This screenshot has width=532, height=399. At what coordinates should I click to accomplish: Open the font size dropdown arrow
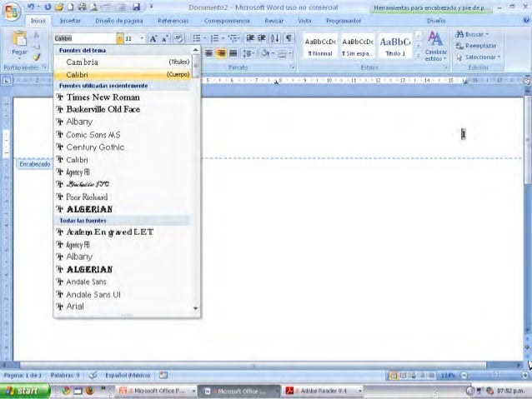pyautogui.click(x=142, y=38)
